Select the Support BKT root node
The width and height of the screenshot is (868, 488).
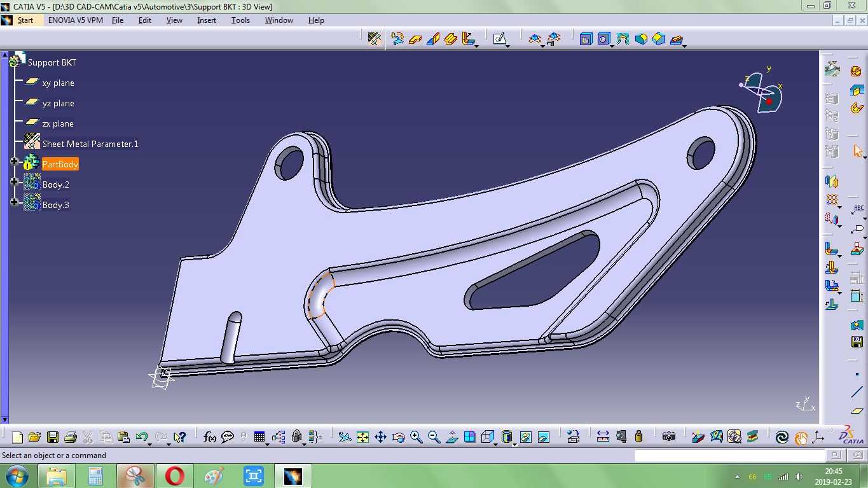click(52, 62)
